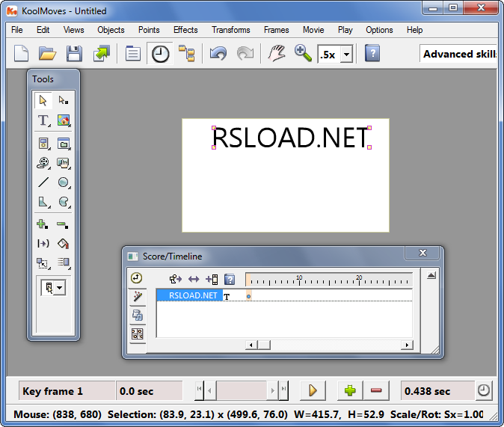Click the keyframe dot in RSLOAD.NET row
Screen dimensions: 504x427
pyautogui.click(x=249, y=296)
